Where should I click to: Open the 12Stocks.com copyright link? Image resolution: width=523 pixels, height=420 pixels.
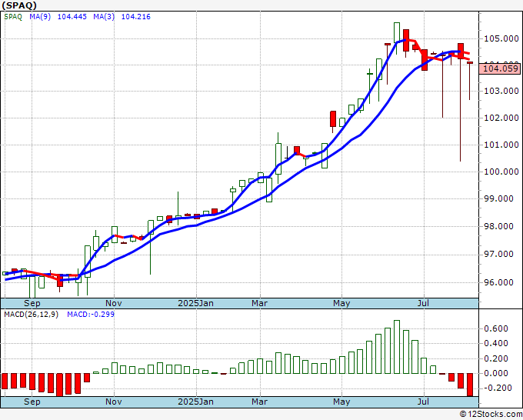[x=491, y=415]
